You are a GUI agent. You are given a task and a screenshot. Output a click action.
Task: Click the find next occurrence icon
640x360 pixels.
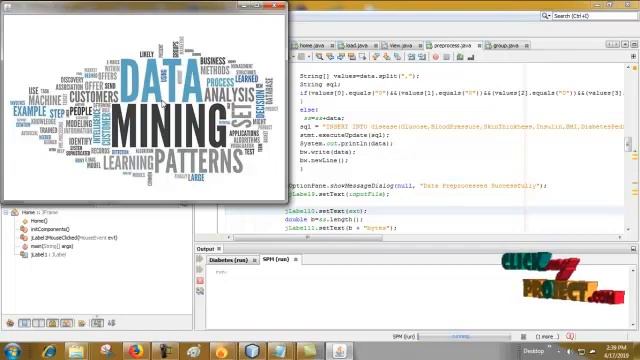click(x=340, y=57)
